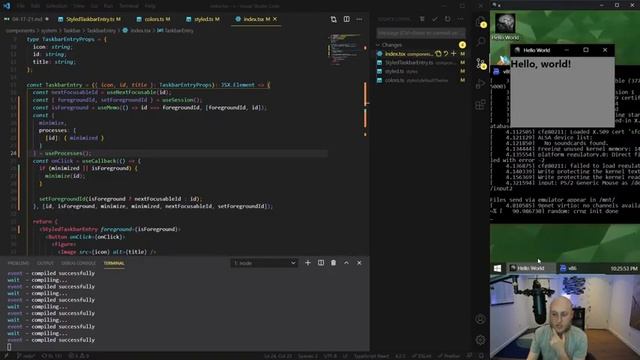This screenshot has width=640, height=360.
Task: Open the Manage gear in activity bar
Action: pyautogui.click(x=480, y=339)
